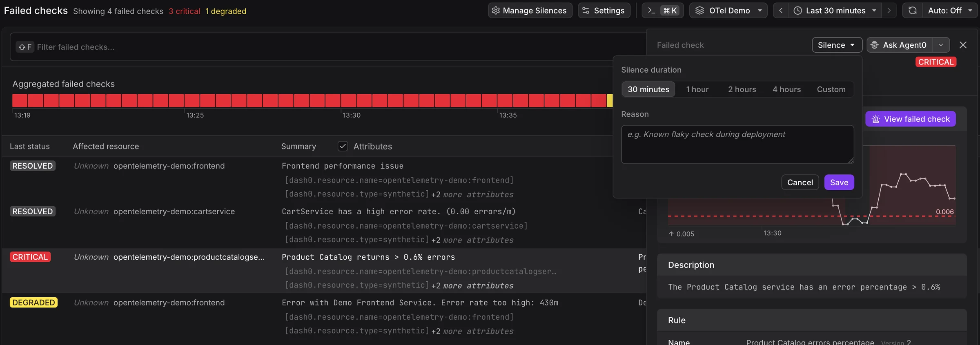Image resolution: width=980 pixels, height=345 pixels.
Task: Close the Failed check side panel
Action: coord(963,45)
